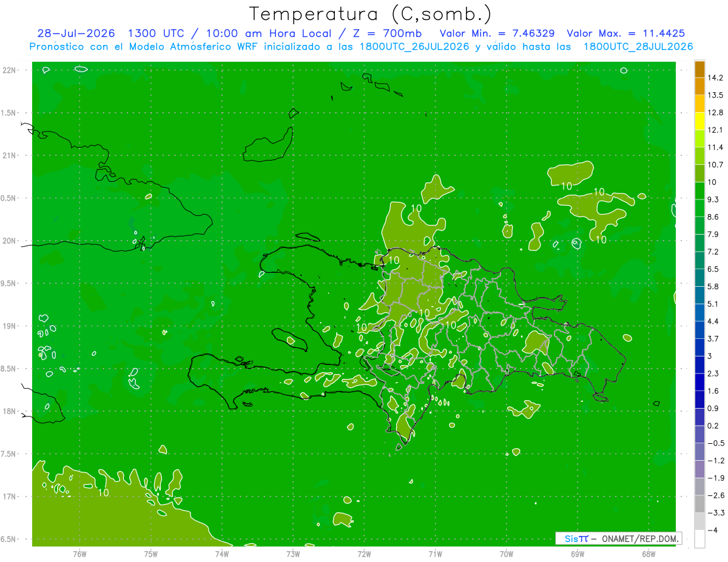The width and height of the screenshot is (728, 562).
Task: Click the "7.9" colorbar value
Action: 713,234
